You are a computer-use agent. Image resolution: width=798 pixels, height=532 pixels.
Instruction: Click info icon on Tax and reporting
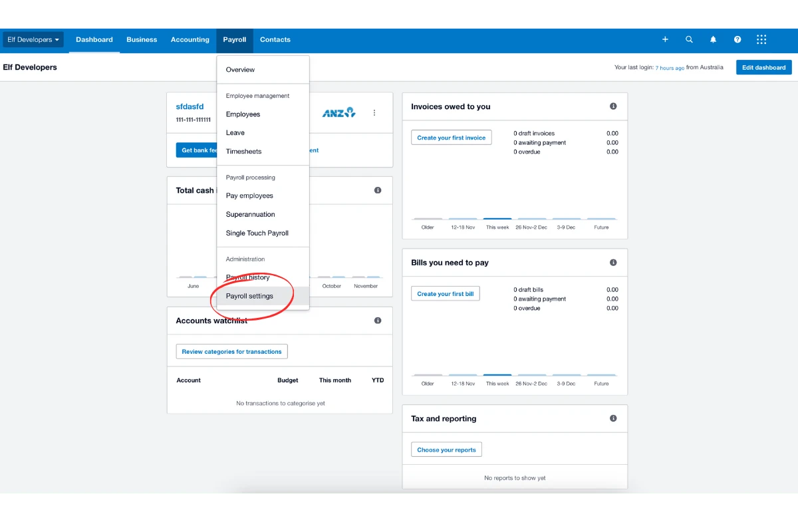613,418
